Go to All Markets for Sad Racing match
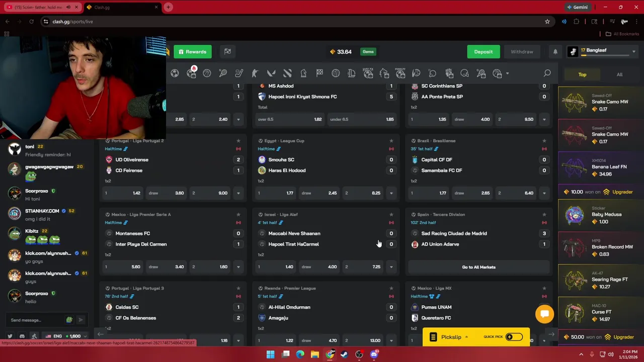 click(x=478, y=267)
